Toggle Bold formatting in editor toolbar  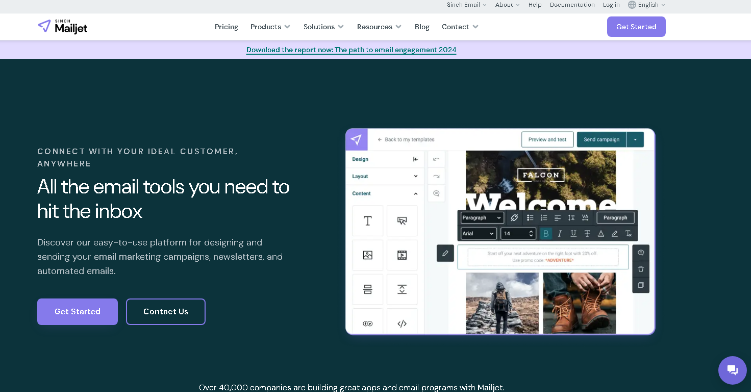tap(546, 233)
